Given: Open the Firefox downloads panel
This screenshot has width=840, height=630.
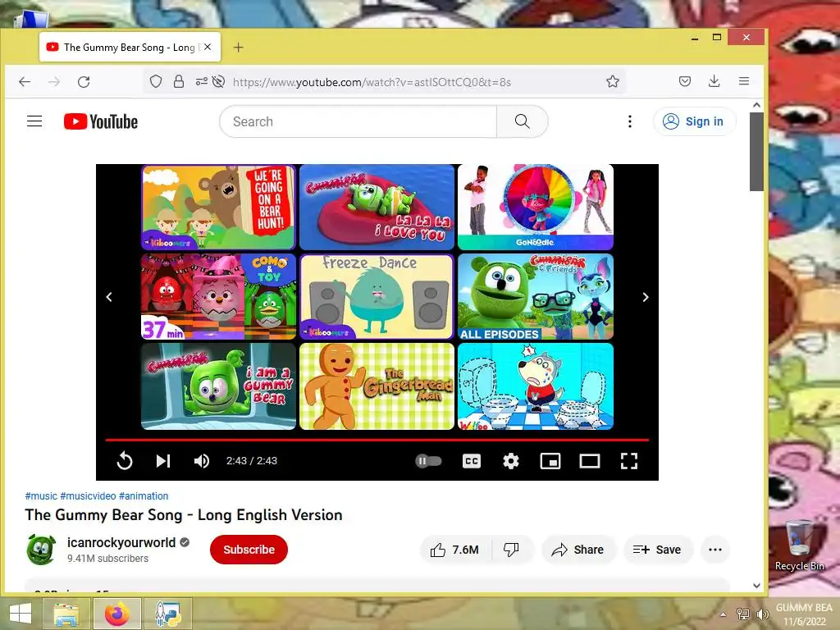Looking at the screenshot, I should [x=714, y=81].
